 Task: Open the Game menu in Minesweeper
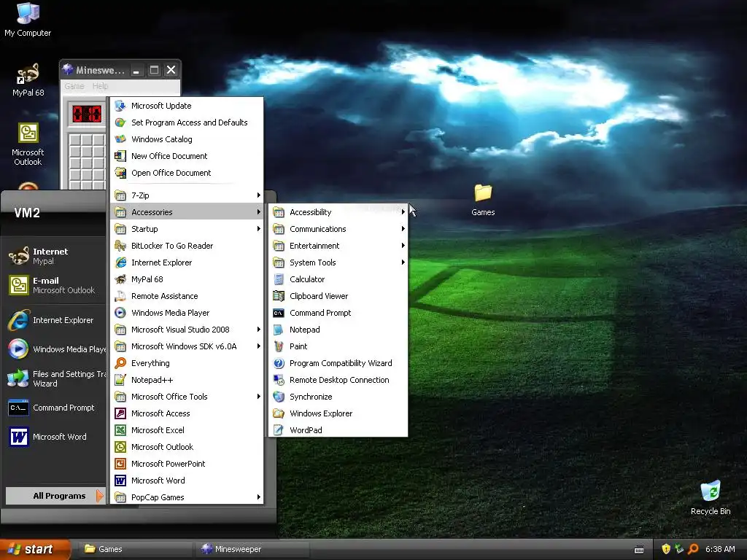74,86
